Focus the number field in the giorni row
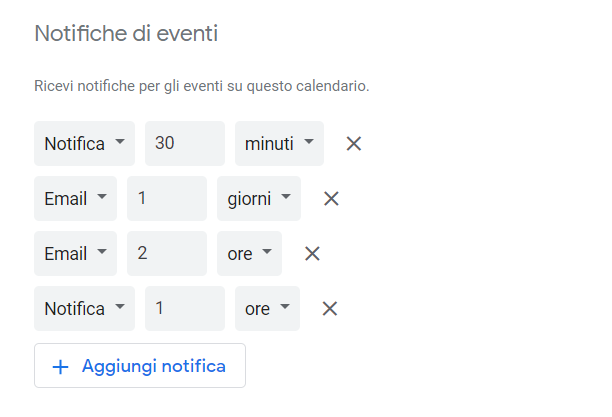The image size is (612, 417). pos(166,199)
